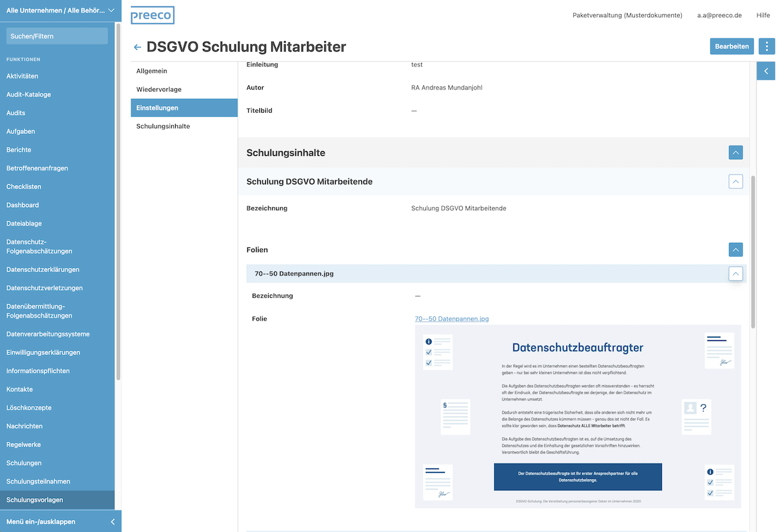Open the three-dot more options menu
This screenshot has width=778, height=532.
click(x=767, y=46)
